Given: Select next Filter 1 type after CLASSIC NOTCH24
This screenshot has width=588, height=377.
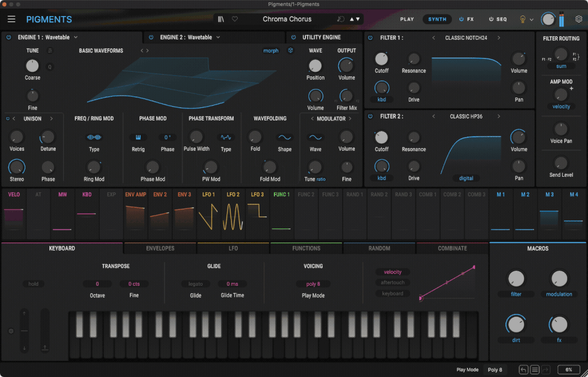Looking at the screenshot, I should (499, 37).
